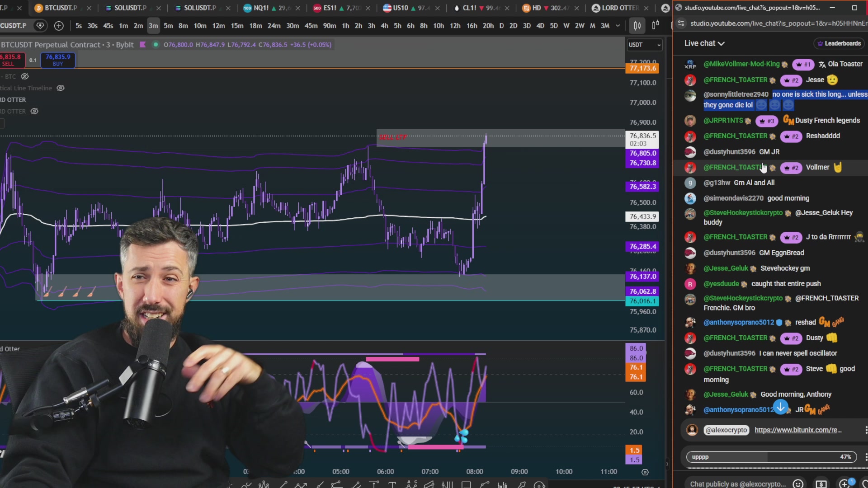This screenshot has width=868, height=488.
Task: Switch to the LORD OTTER browser tab
Action: tap(619, 8)
